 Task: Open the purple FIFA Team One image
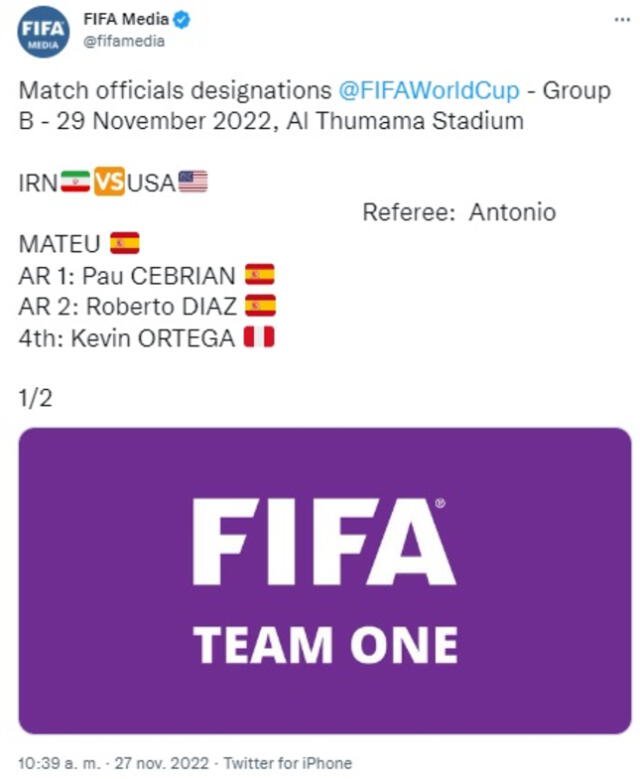tap(325, 580)
